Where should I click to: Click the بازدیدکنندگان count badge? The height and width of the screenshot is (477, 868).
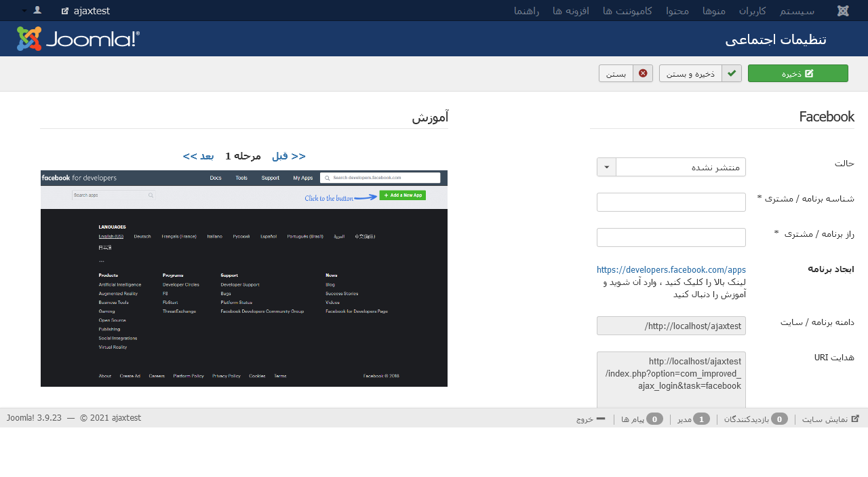point(780,419)
